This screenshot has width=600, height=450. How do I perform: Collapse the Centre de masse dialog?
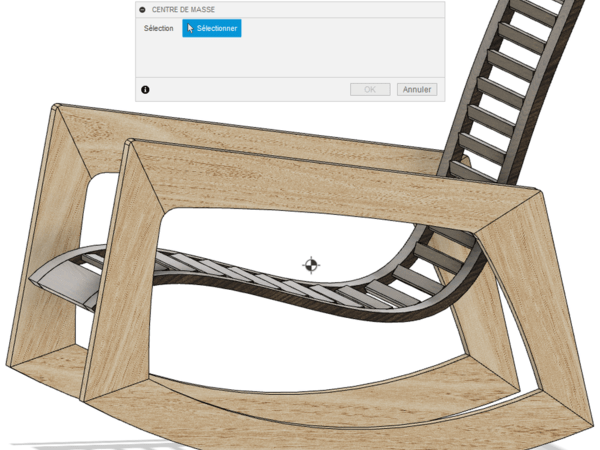point(144,9)
